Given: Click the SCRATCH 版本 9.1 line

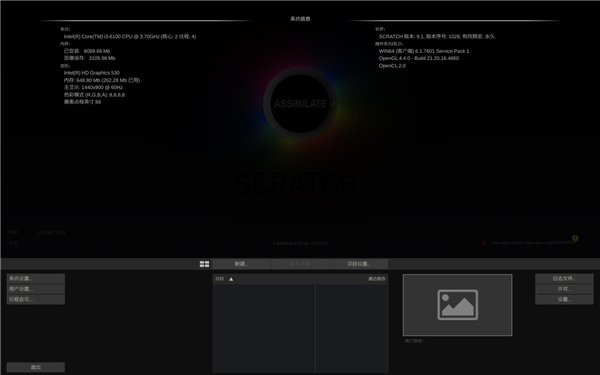Looking at the screenshot, I should click(x=437, y=36).
